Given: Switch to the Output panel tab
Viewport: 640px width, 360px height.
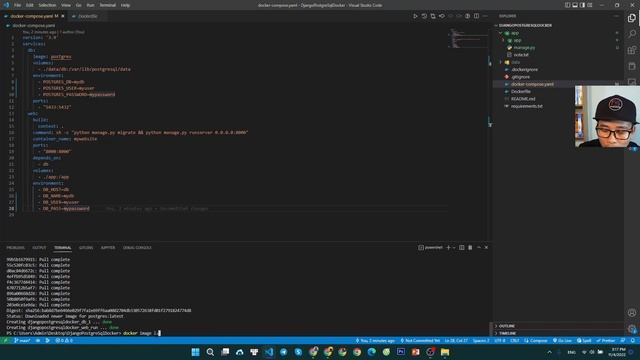Looking at the screenshot, I should [x=39, y=248].
